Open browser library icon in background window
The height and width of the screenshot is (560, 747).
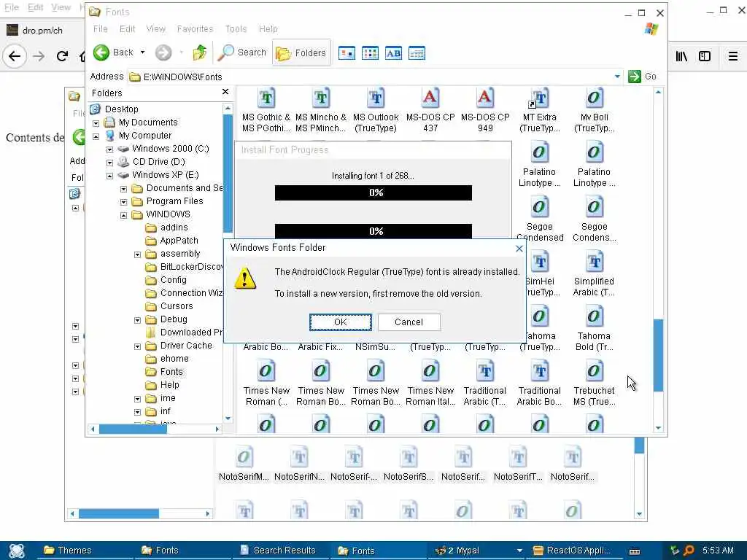tap(682, 56)
